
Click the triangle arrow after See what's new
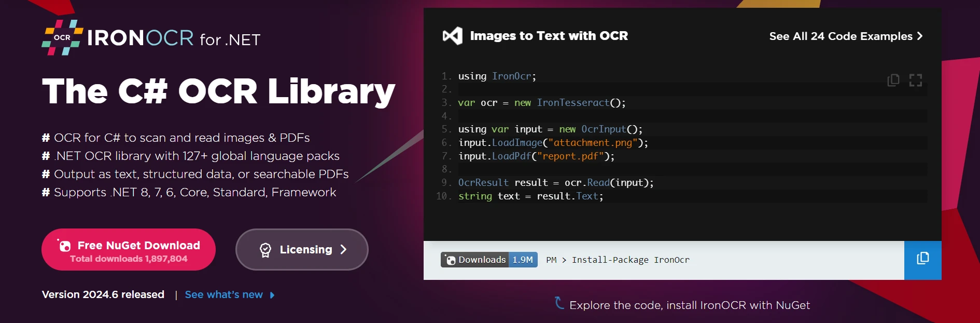tap(272, 295)
